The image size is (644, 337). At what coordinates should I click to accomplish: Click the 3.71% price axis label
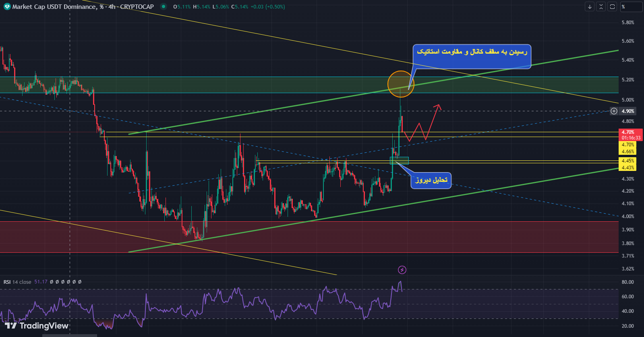coord(628,256)
